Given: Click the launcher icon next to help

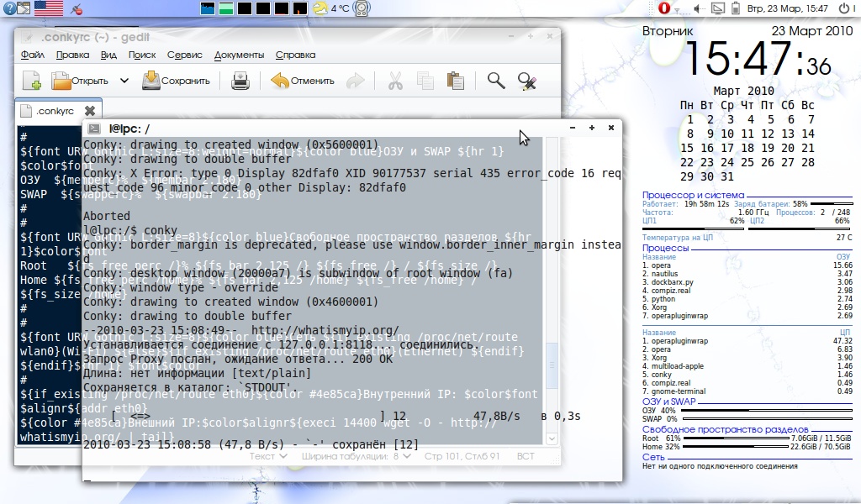Looking at the screenshot, I should (24, 8).
